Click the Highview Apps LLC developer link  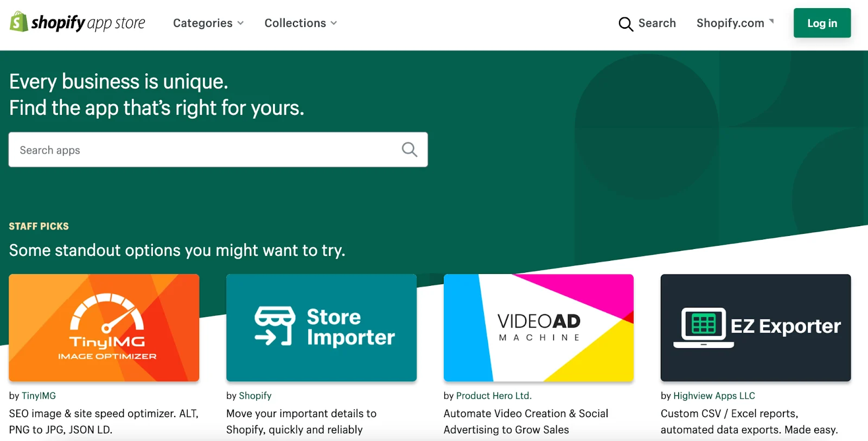click(x=714, y=396)
